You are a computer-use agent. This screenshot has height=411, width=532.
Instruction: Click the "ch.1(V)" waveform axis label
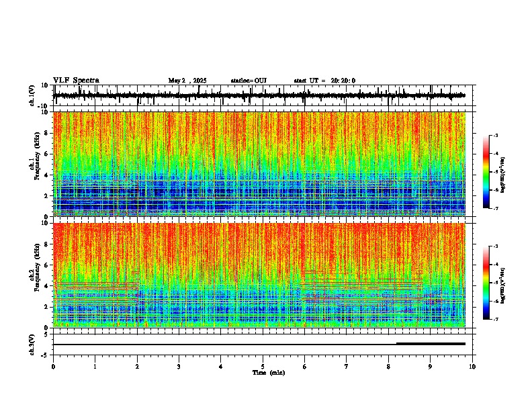[x=32, y=95]
